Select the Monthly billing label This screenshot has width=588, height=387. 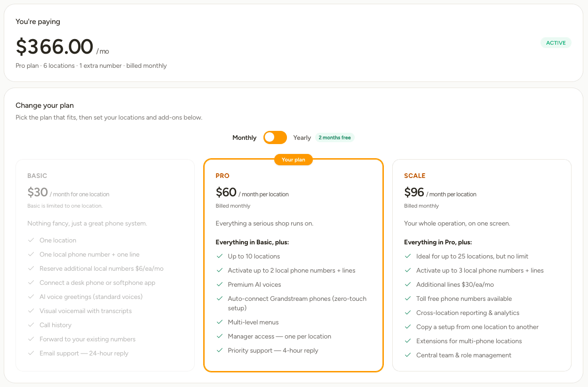[x=245, y=138]
